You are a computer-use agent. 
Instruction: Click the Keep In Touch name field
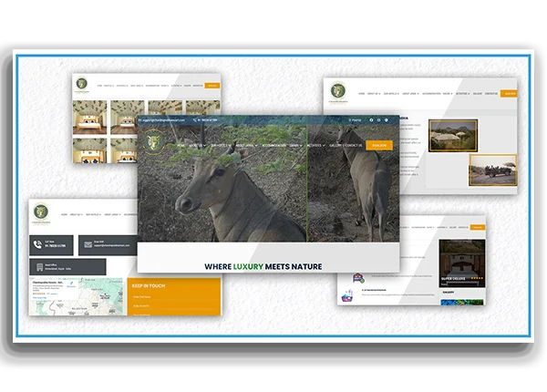pyautogui.click(x=173, y=295)
